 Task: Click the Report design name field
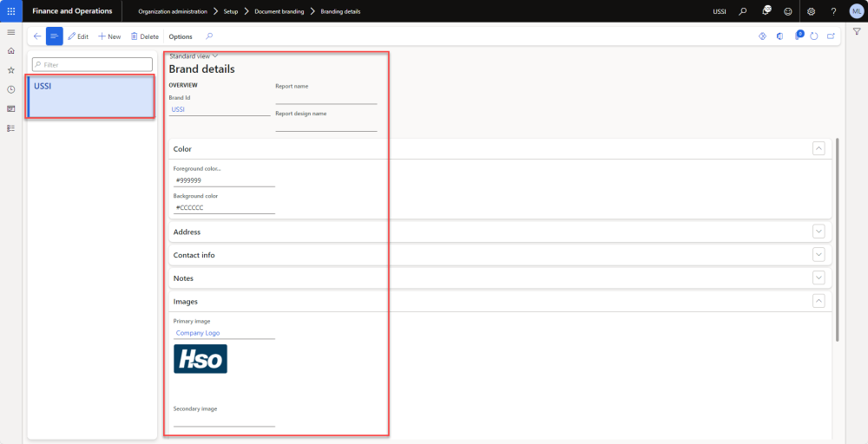coord(326,125)
